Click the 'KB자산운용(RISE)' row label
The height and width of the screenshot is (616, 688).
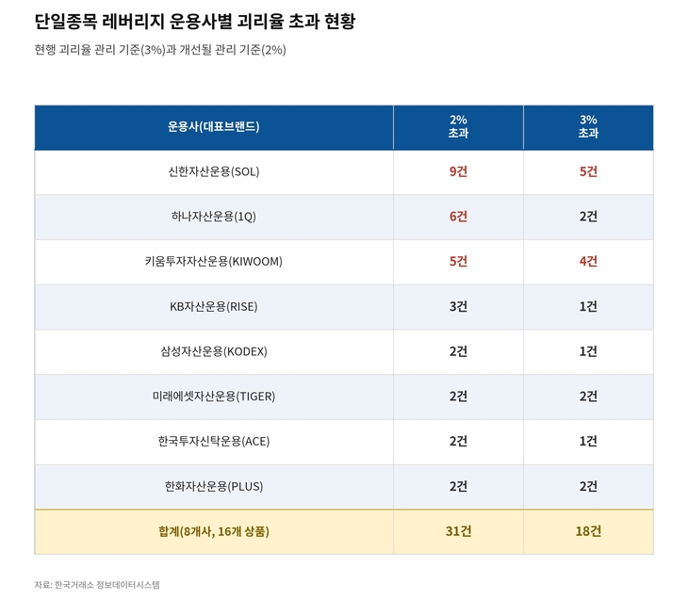pyautogui.click(x=214, y=306)
